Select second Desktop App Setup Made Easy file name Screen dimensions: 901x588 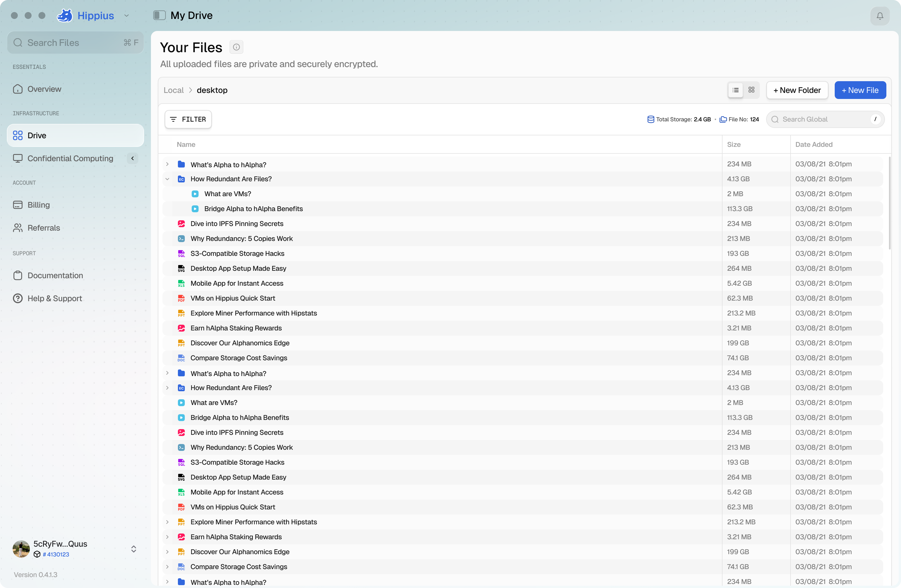coord(238,477)
